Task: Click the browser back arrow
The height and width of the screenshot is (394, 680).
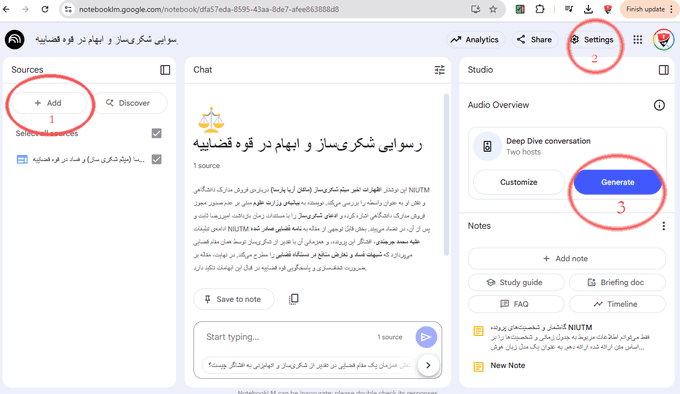Action: pos(6,9)
